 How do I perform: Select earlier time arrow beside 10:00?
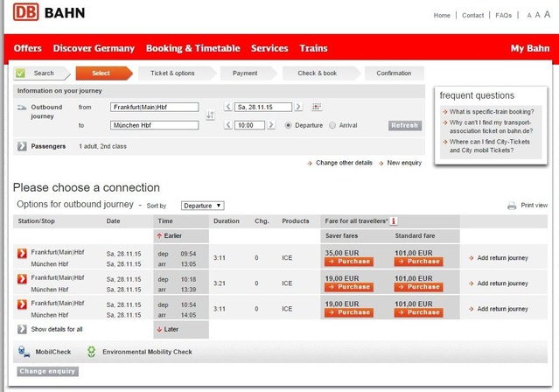click(228, 125)
